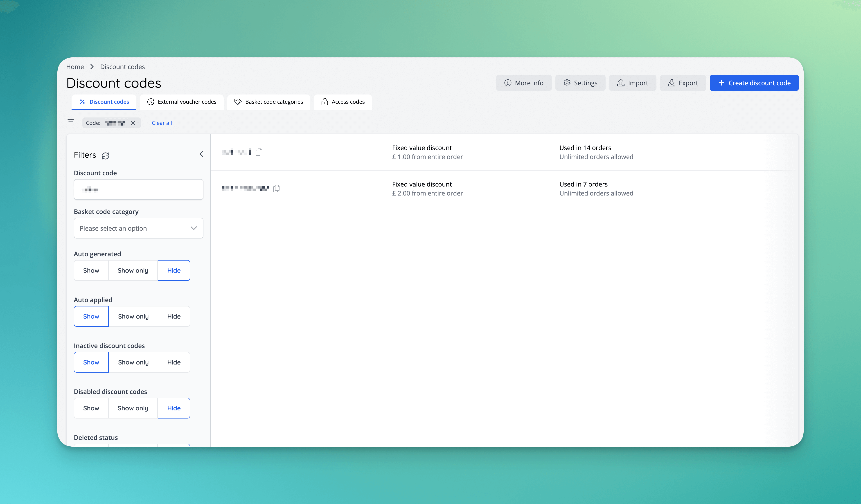Image resolution: width=861 pixels, height=504 pixels.
Task: Select Show under Disabled discount codes
Action: tap(91, 408)
